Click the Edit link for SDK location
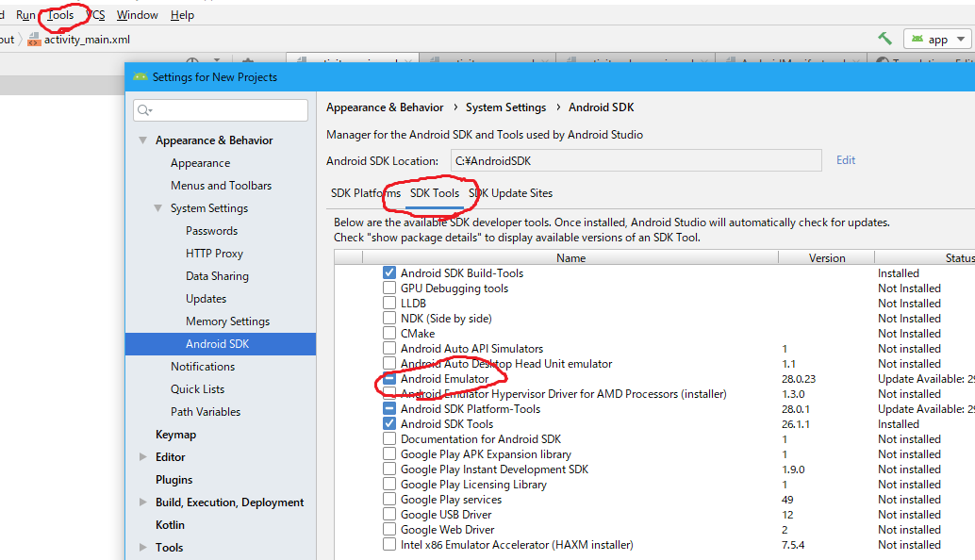Viewport: 975px width, 560px height. 846,160
